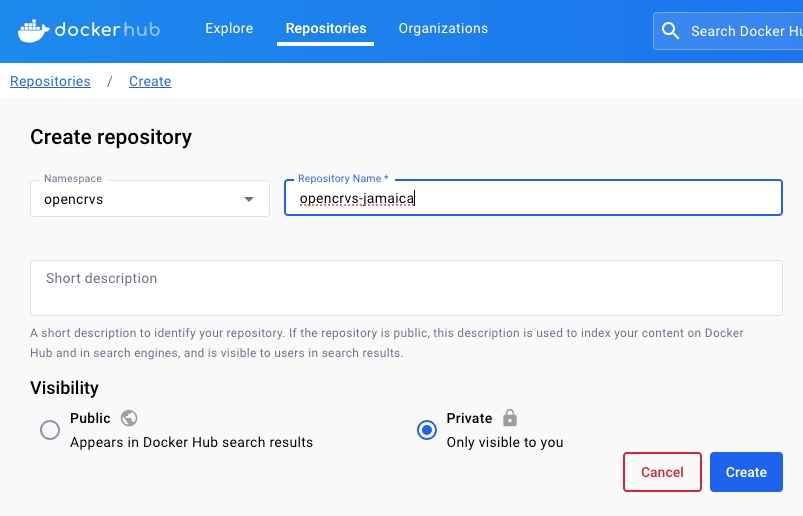
Task: Focus the Repository Name text field
Action: pos(533,199)
